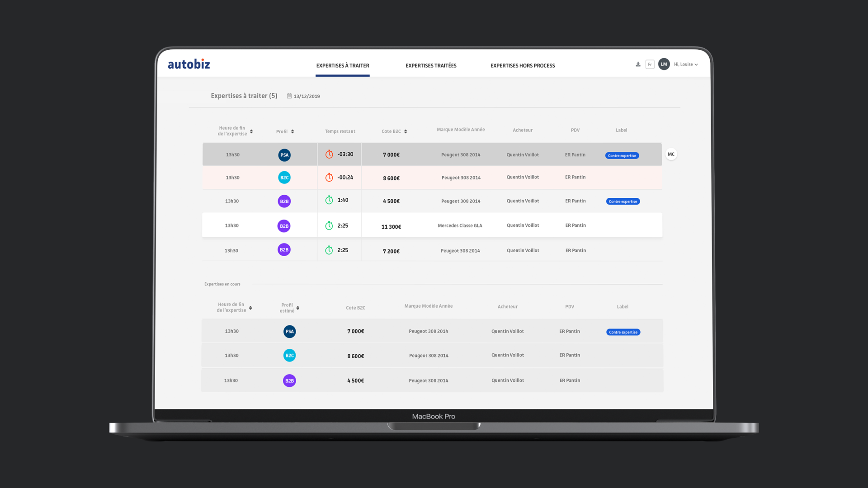Screen dimensions: 868x488
Task: Click Contre expertise label on first row
Action: 622,155
